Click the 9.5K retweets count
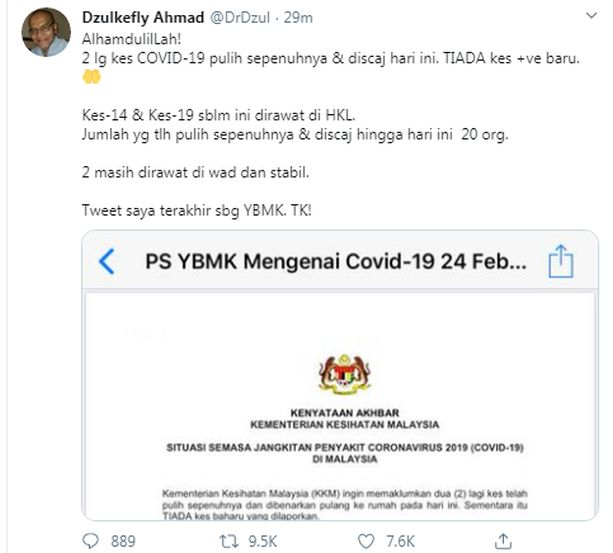The width and height of the screenshot is (613, 553). (263, 541)
